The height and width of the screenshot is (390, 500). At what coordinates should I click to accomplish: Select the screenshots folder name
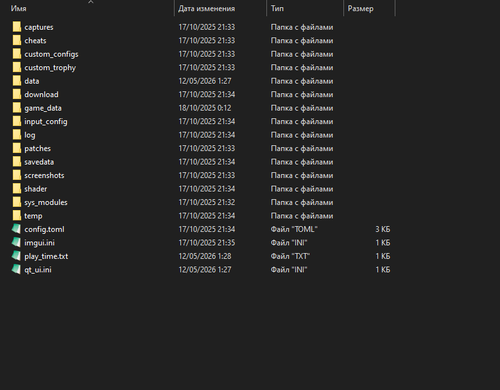(44, 175)
